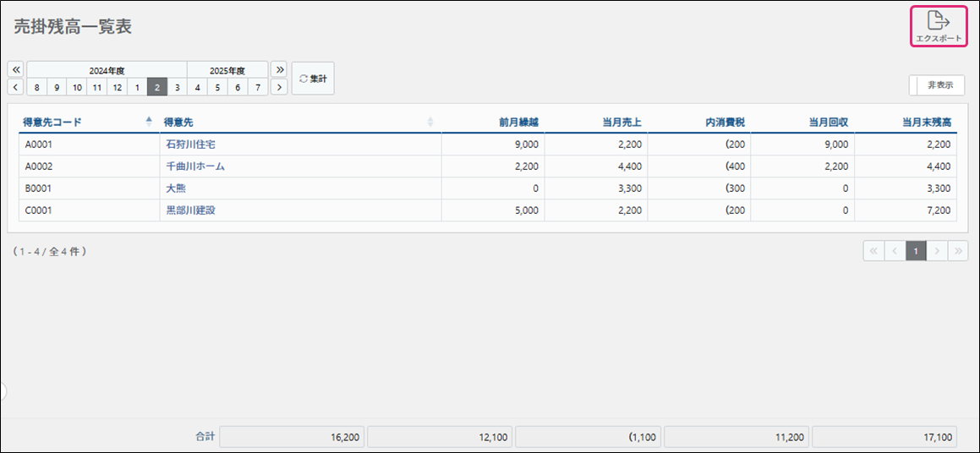Jump to previous fiscal year with double-left arrow
The image size is (980, 453).
point(16,69)
